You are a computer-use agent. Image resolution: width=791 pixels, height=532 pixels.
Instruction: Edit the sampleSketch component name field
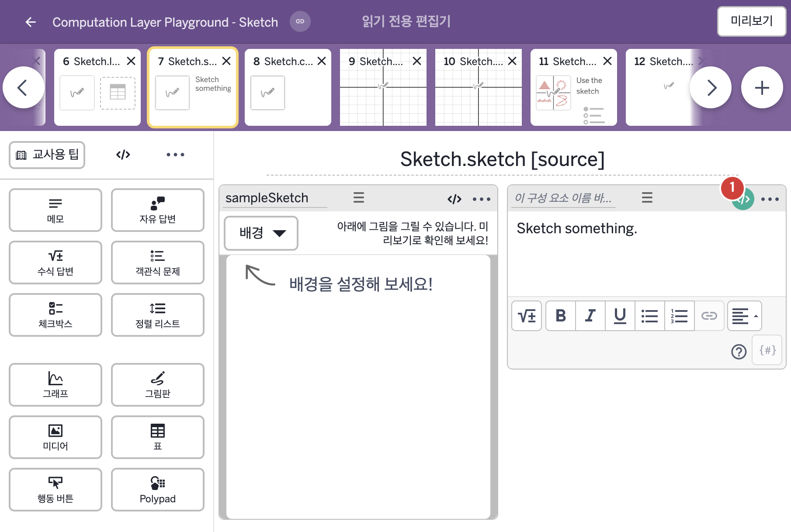(x=275, y=198)
